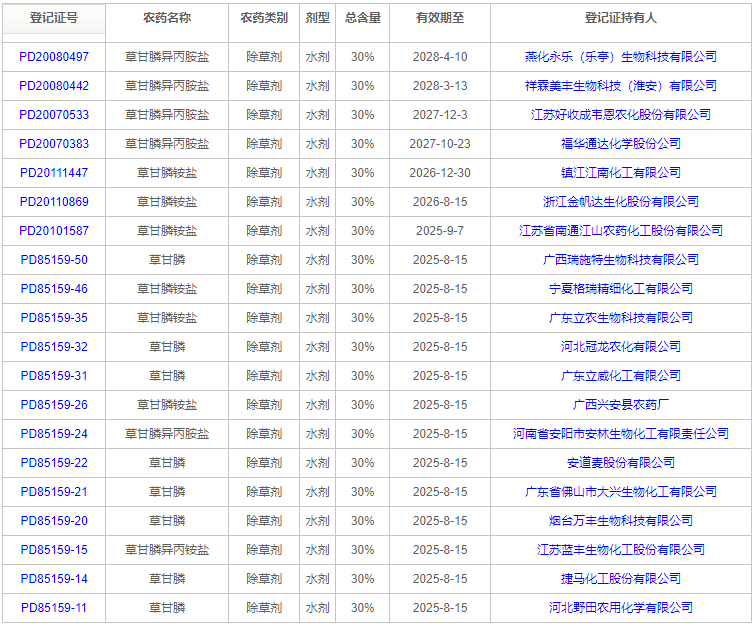Open registration PD85159-50 link
The height and width of the screenshot is (627, 756).
(x=54, y=260)
